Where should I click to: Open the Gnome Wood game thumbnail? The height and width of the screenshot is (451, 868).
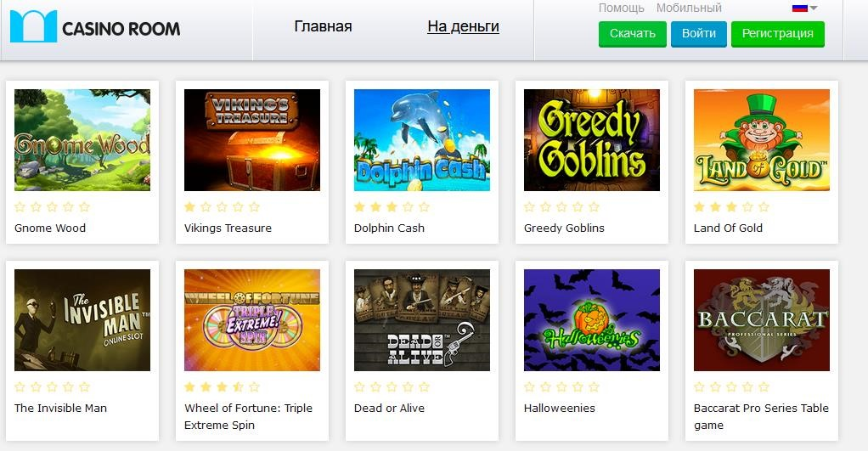tap(82, 140)
